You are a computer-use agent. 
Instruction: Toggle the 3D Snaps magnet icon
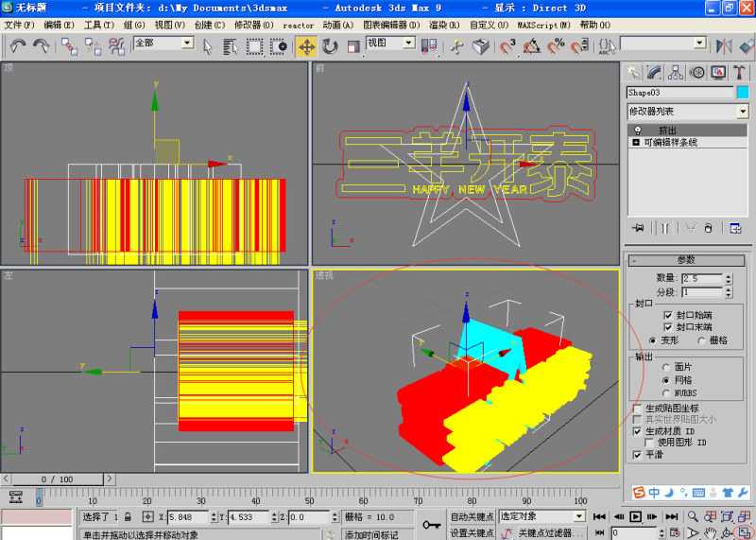tap(507, 46)
